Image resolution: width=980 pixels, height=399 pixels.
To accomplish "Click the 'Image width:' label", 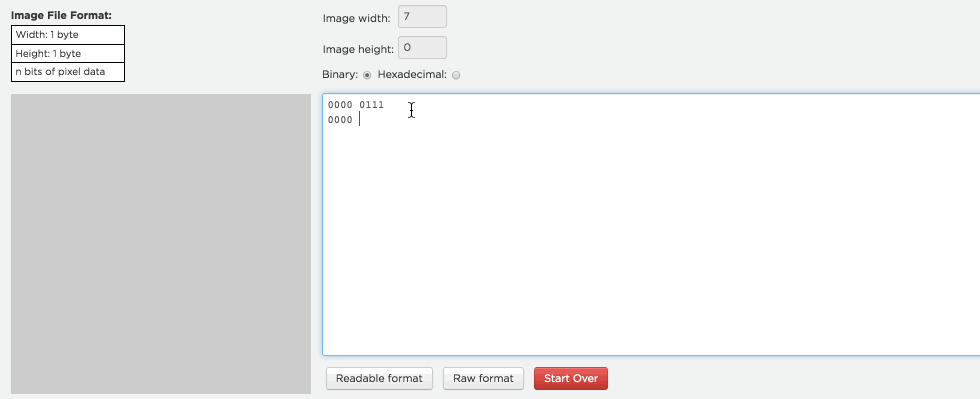I will 356,18.
